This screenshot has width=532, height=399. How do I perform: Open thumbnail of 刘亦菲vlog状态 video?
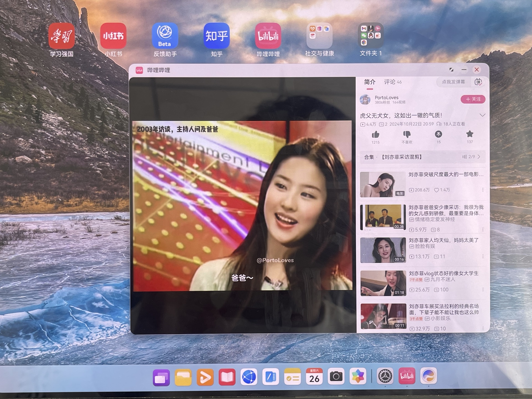383,283
